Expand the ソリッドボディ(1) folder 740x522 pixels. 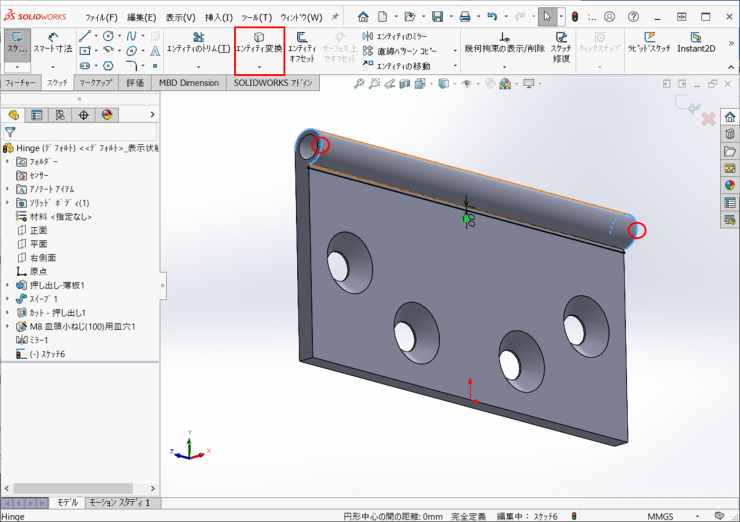tap(8, 203)
